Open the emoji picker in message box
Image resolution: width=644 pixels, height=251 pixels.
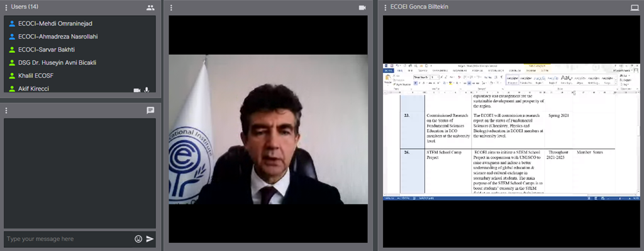(x=138, y=238)
